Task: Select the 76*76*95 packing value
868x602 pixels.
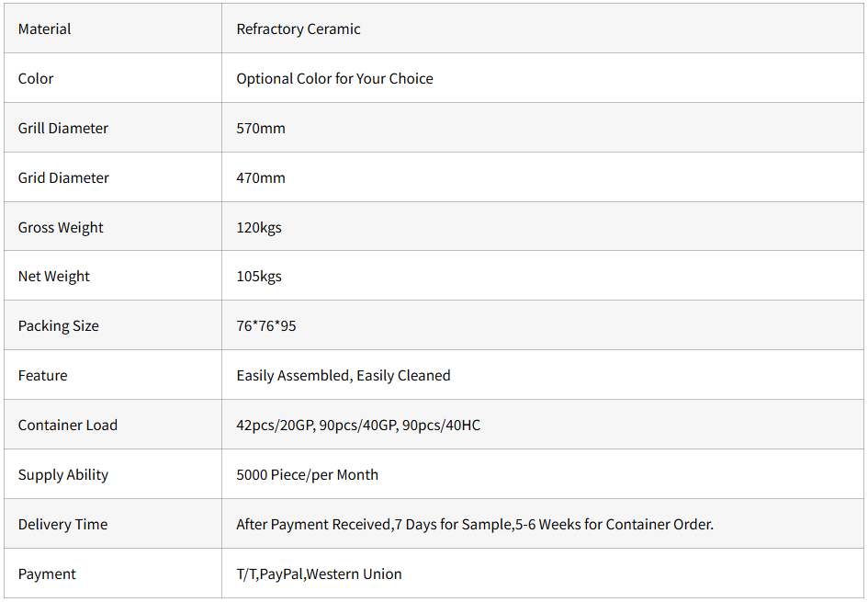Action: click(x=266, y=325)
